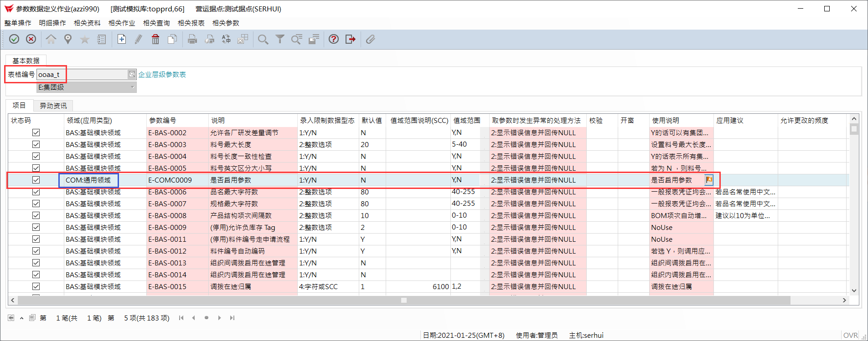Screen dimensions: 868x341
Task: Click the red X cancel icon
Action: 31,40
